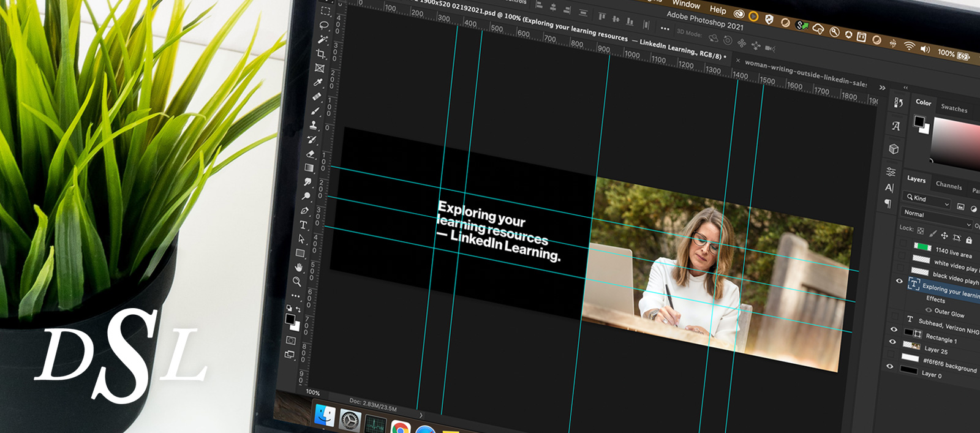The width and height of the screenshot is (980, 433).
Task: Open the History panel icon in collapsed dock
Action: coord(899,103)
